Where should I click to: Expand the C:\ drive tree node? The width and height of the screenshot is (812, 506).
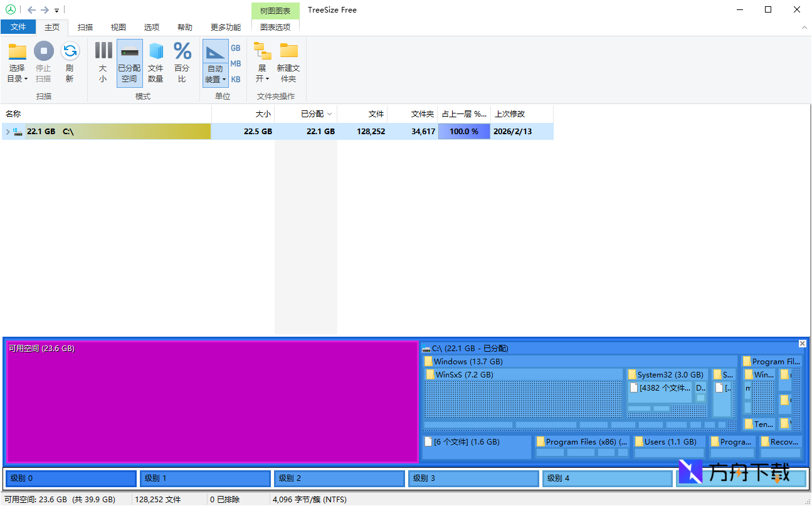coord(8,132)
